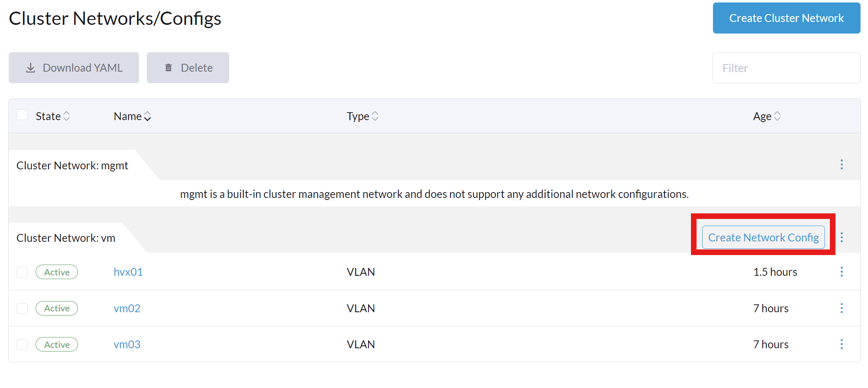Open the vm03 network config link
The image size is (868, 388).
point(127,345)
